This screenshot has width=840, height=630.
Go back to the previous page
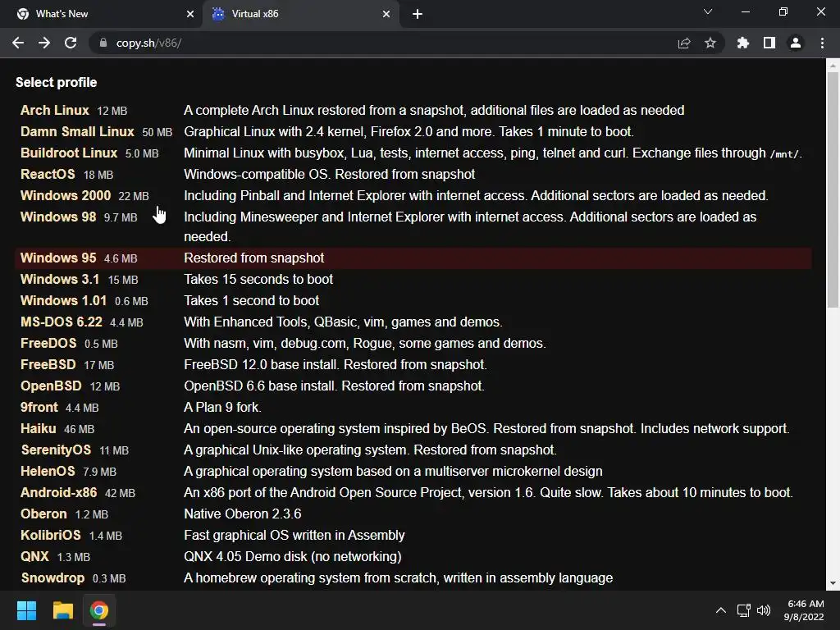coord(18,43)
